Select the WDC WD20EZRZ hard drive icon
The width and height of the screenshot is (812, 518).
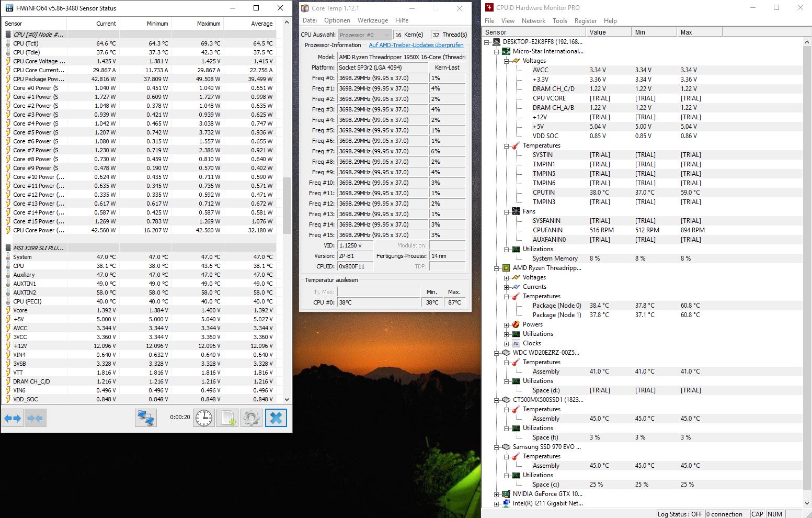506,353
